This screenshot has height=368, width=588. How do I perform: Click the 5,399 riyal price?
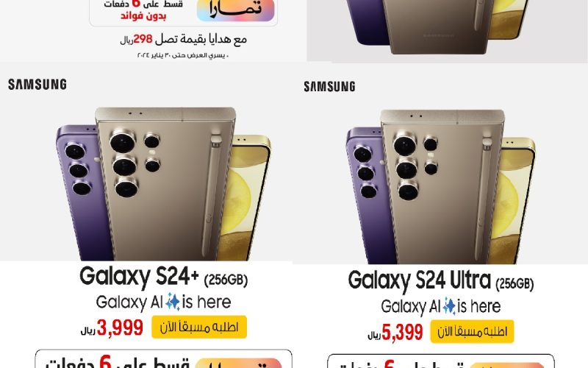pos(395,333)
